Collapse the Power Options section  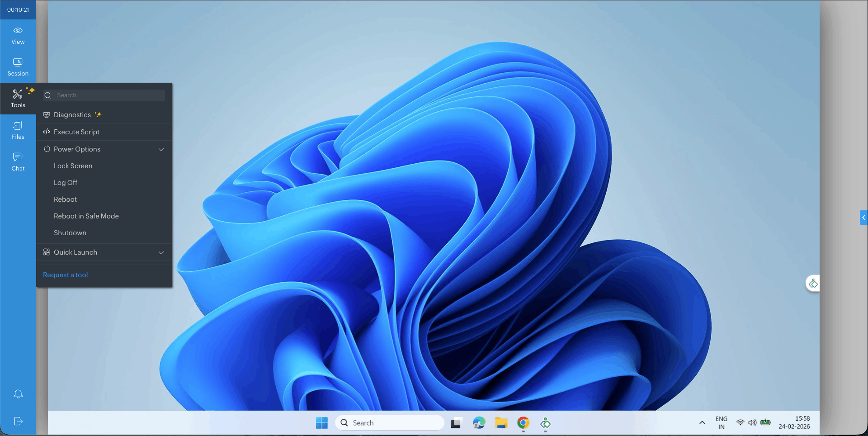point(161,149)
